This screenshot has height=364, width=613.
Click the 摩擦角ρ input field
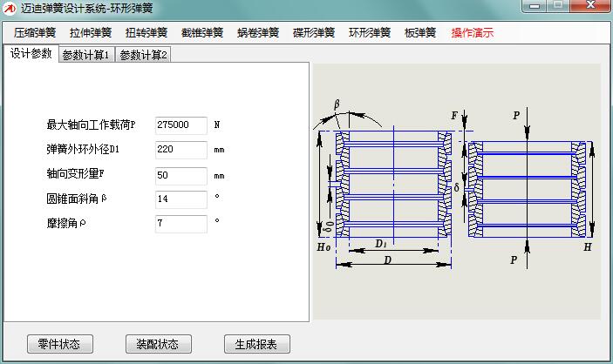[x=181, y=224]
